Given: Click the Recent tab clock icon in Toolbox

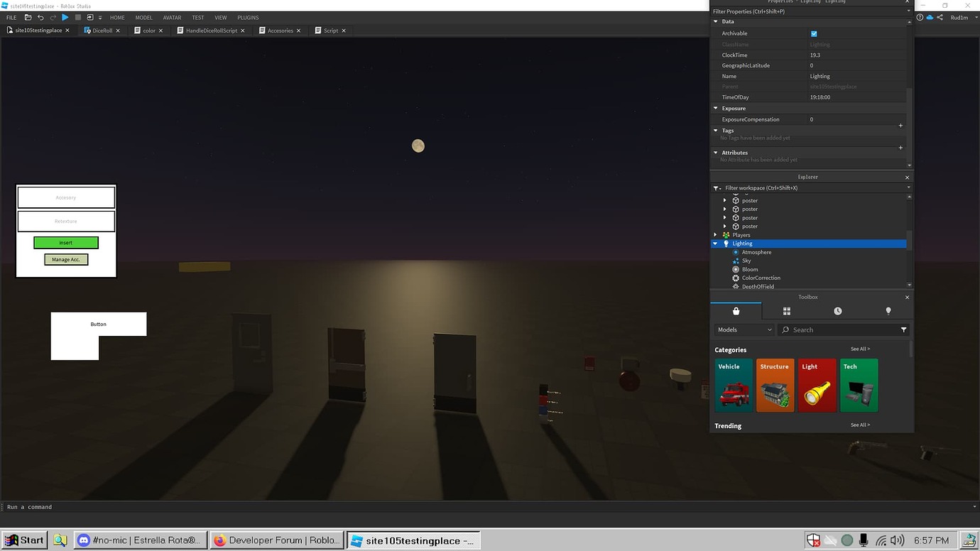Looking at the screenshot, I should [837, 310].
